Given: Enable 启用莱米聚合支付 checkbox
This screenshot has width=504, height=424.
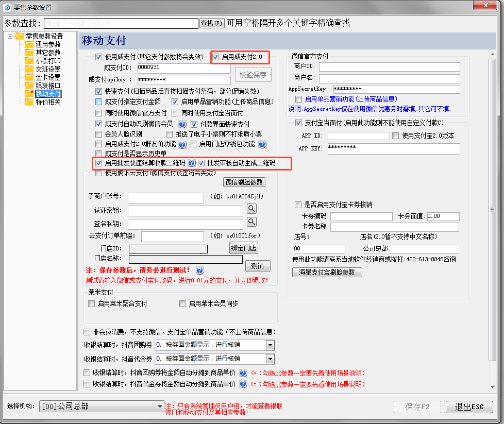Looking at the screenshot, I should click(91, 304).
